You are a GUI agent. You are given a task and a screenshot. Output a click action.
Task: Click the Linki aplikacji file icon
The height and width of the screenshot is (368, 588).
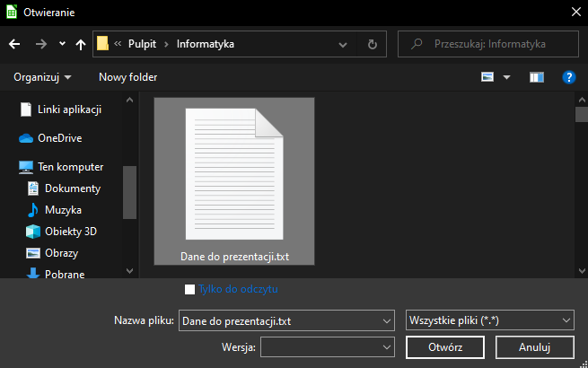click(26, 110)
